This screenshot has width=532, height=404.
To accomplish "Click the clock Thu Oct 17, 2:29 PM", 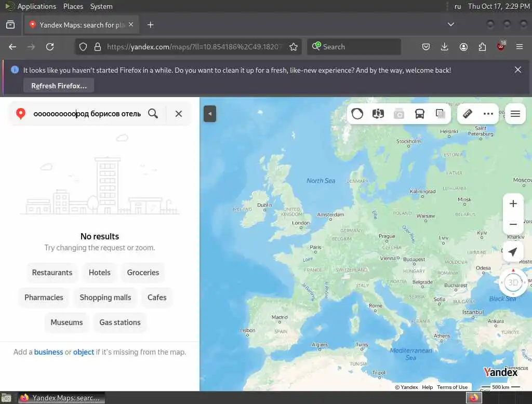I will tap(499, 6).
